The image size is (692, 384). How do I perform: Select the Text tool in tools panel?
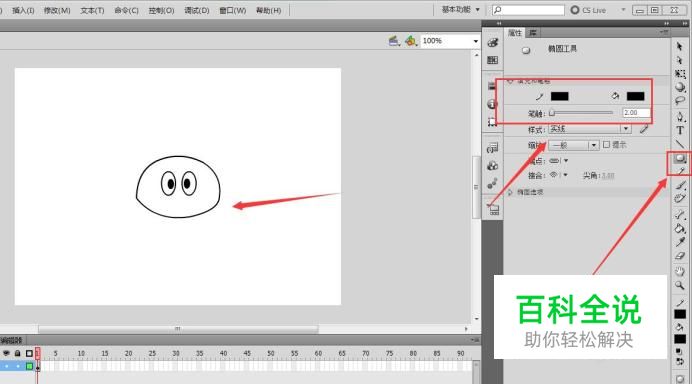[x=680, y=130]
